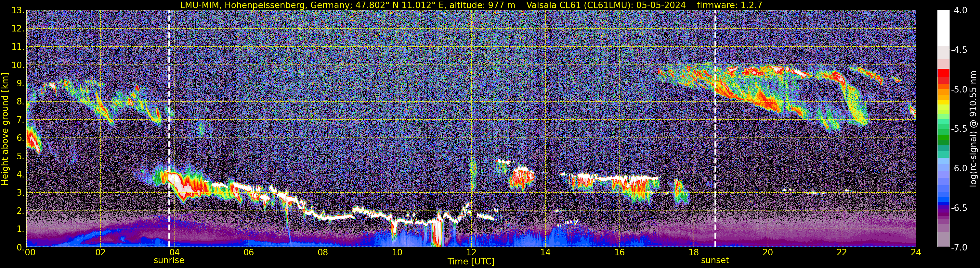This screenshot has width=980, height=268.
Task: Click the "16" tick label on the time axis
Action: (x=619, y=252)
